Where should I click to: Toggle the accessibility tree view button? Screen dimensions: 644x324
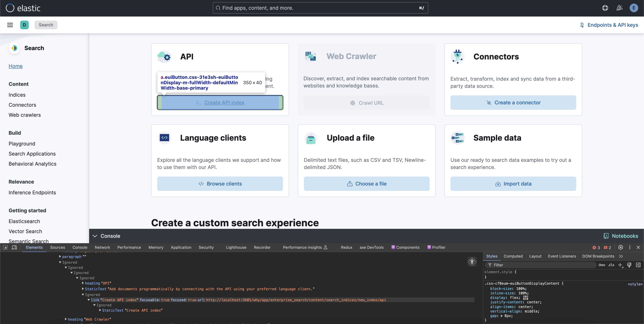(472, 261)
